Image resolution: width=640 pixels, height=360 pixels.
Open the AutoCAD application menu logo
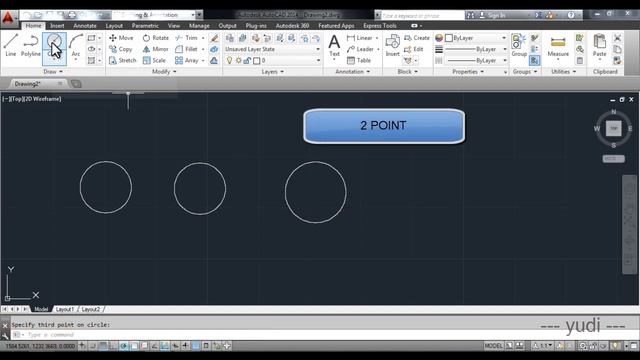coord(9,18)
